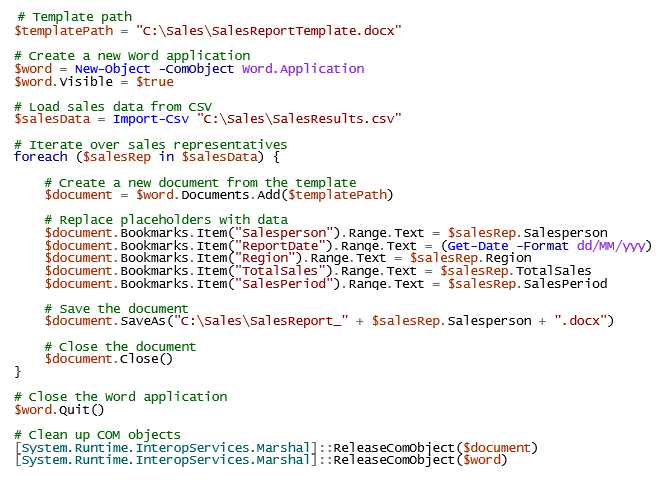Click the $document.Close() call
This screenshot has height=480, width=667.
(x=109, y=359)
